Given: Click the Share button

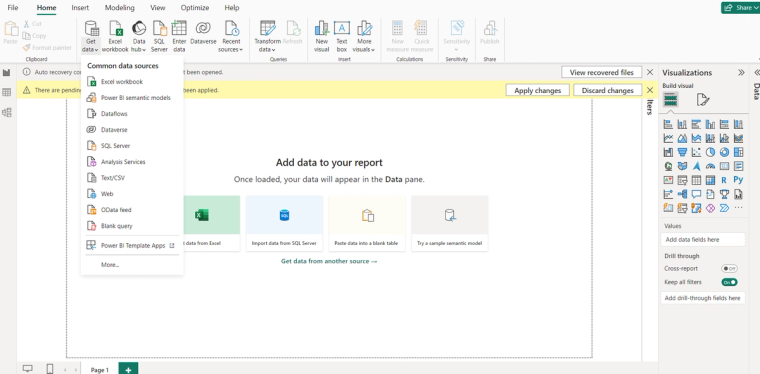Looking at the screenshot, I should [x=740, y=8].
